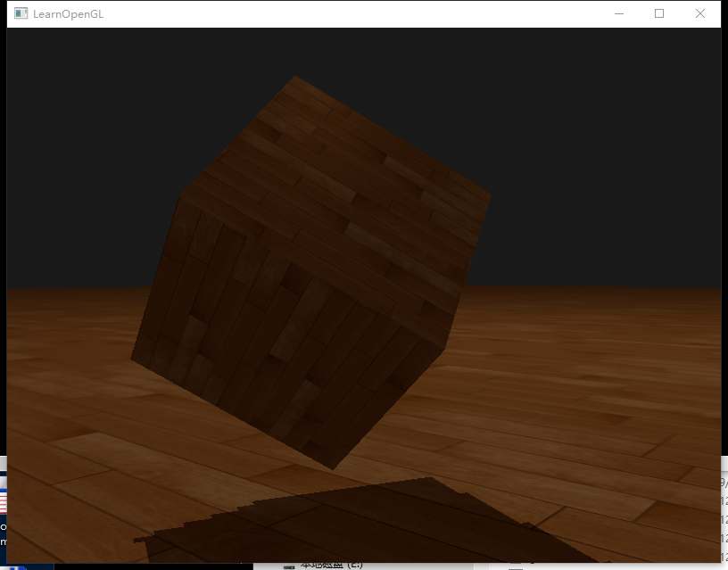Click the bottom corner of the cube
The image size is (728, 570).
(x=332, y=469)
